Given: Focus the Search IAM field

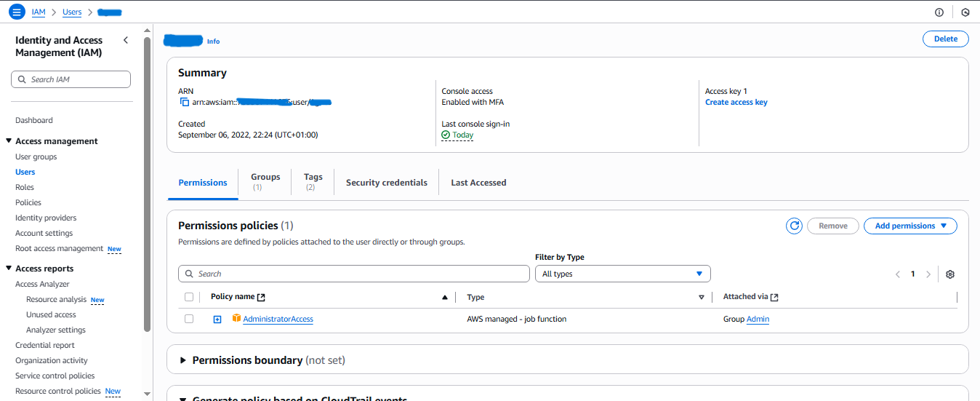Looking at the screenshot, I should (x=71, y=79).
